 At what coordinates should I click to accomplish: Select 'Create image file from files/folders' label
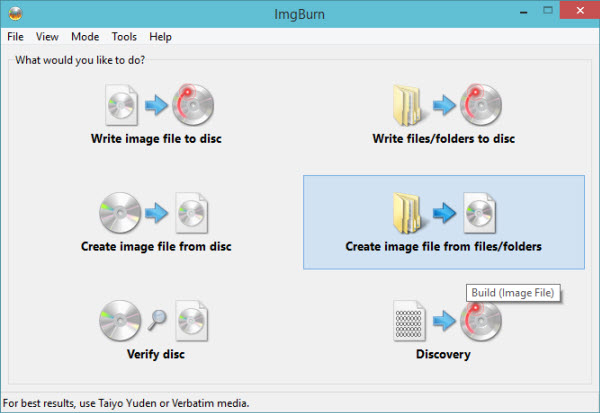(443, 246)
